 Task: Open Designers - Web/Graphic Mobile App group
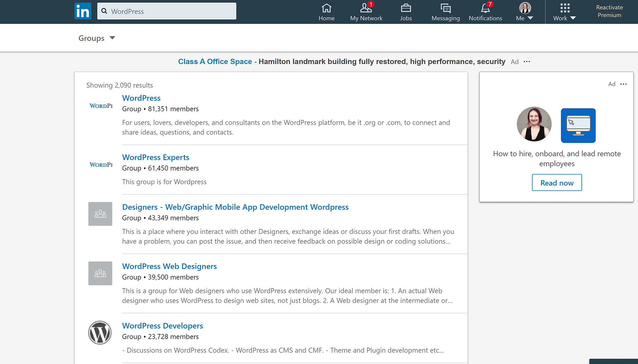(x=235, y=207)
